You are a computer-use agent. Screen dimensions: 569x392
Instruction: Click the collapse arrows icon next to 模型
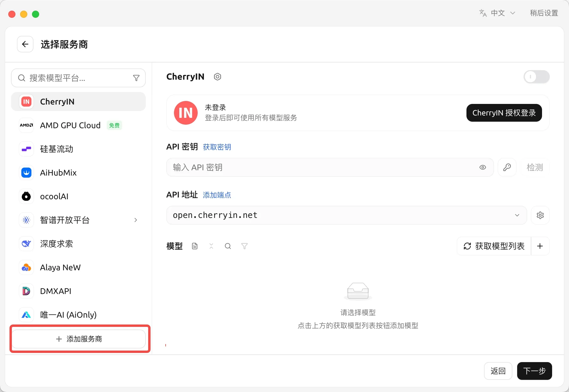pyautogui.click(x=211, y=246)
